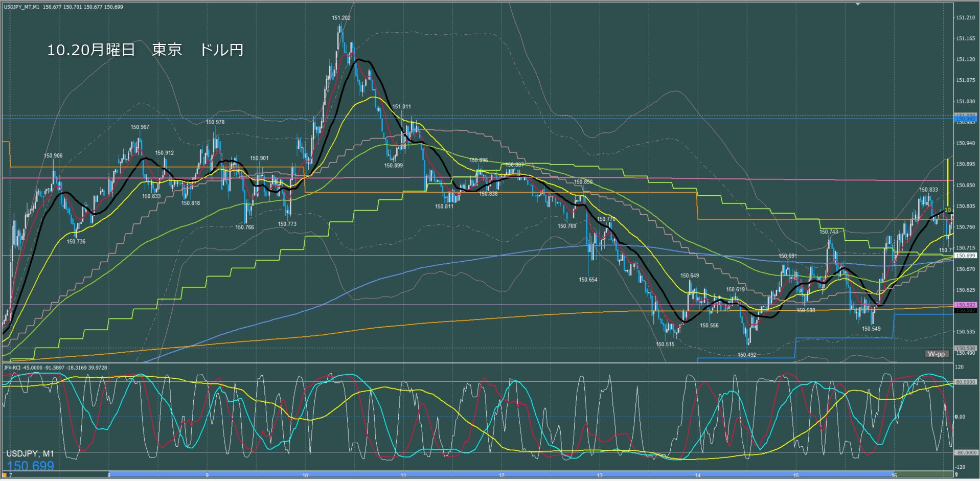Click the small orange square at bottom-left of time axis
Screen dimensions: 980x481
(x=5, y=475)
